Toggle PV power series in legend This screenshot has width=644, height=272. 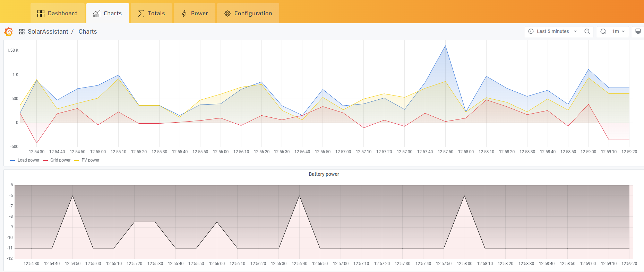pos(90,160)
